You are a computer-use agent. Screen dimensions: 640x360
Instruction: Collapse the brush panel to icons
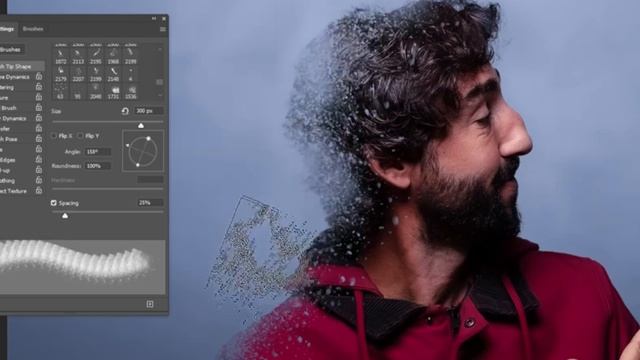[154, 18]
